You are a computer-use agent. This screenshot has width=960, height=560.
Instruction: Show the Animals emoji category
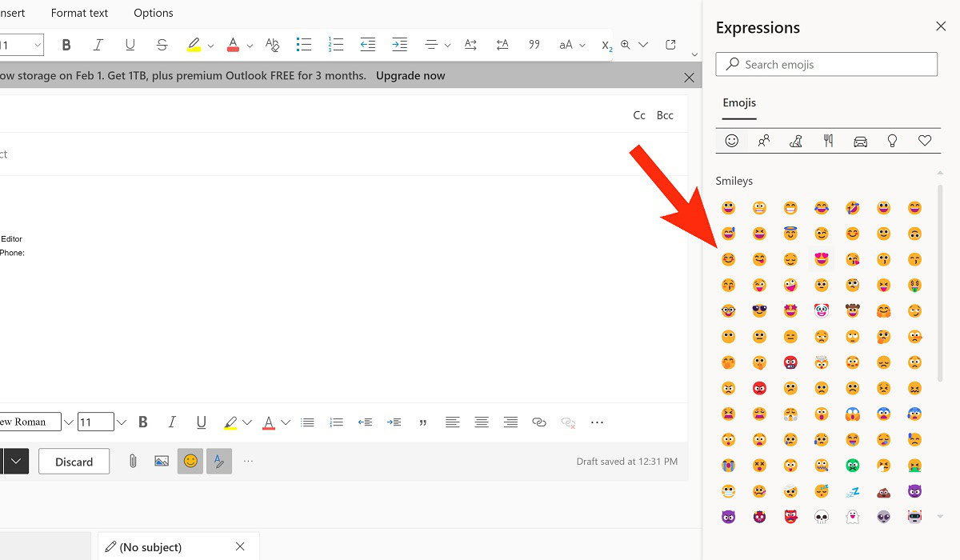click(796, 141)
